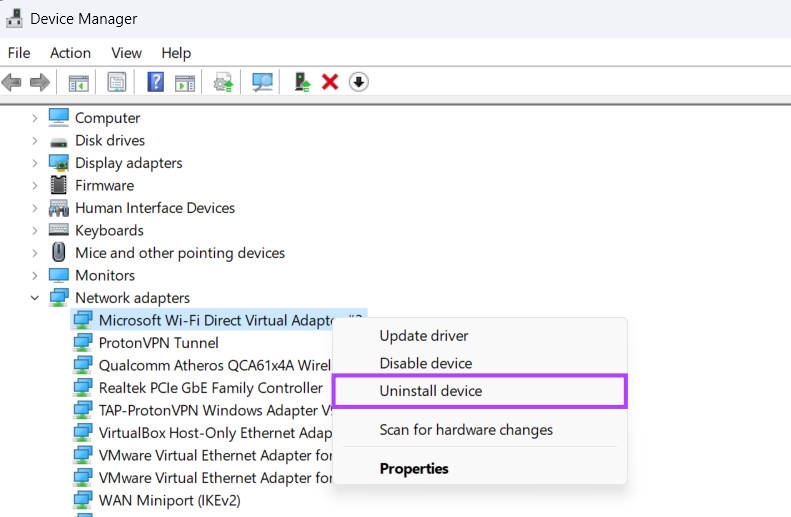Click the Back arrow toolbar icon
Screen dimensions: 791x517
click(11, 82)
